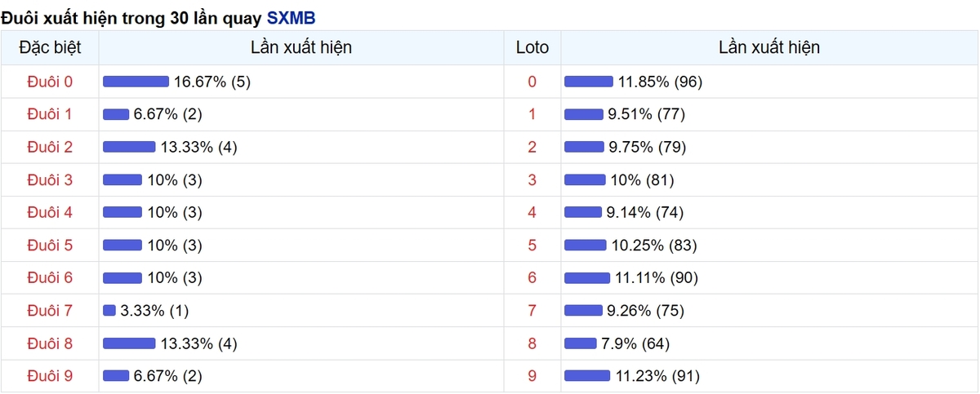Select the Đuôi 0 row label
Screen dimensions: 980x394
(50, 82)
